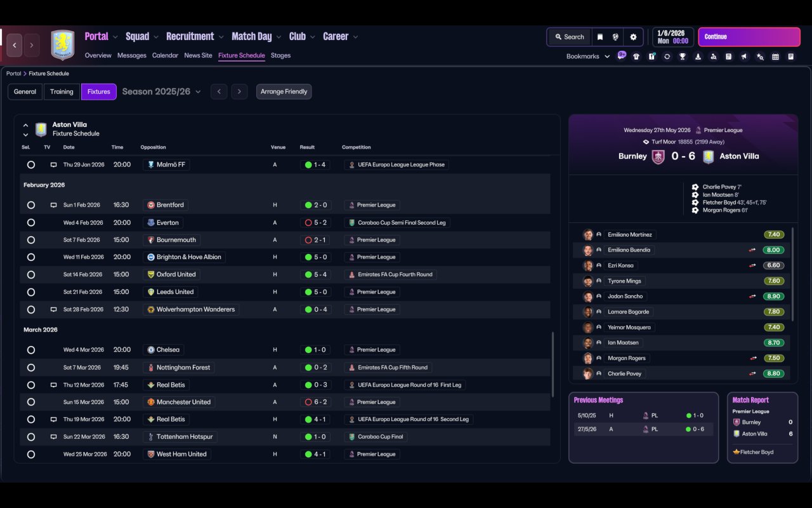The height and width of the screenshot is (508, 812).
Task: Switch to the Overview tab
Action: click(98, 56)
